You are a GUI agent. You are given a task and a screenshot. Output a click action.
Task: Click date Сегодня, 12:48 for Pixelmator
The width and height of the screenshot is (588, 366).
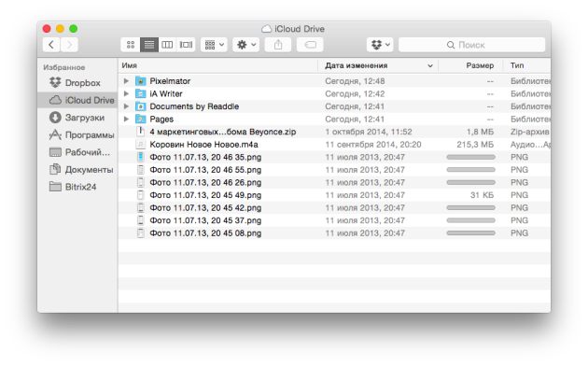(355, 81)
